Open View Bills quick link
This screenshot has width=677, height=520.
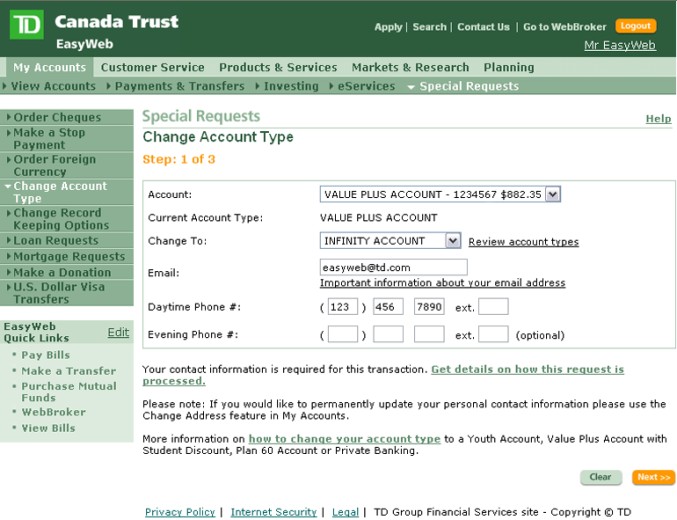tap(48, 428)
